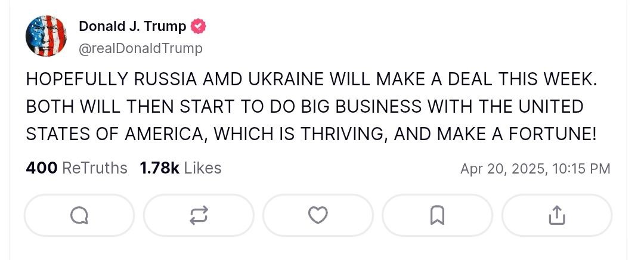Screen dimensions: 644x260
Task: Click the word HOPEFULLY in the post
Action: click(77, 80)
